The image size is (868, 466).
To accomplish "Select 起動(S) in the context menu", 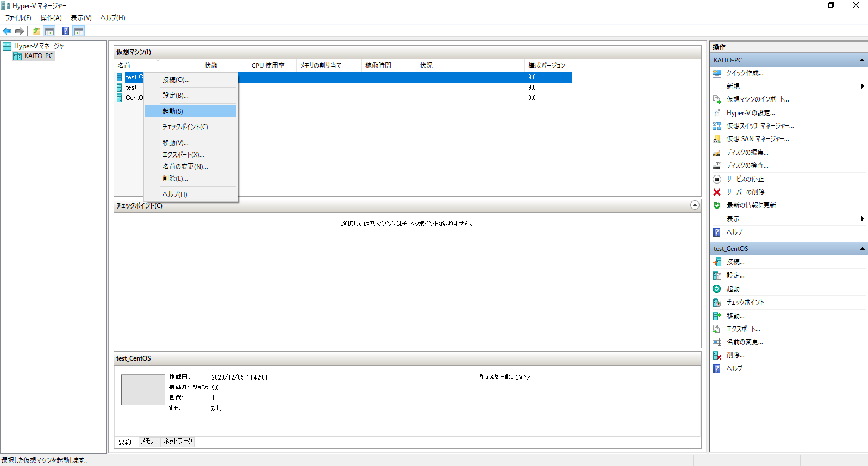I will (191, 111).
